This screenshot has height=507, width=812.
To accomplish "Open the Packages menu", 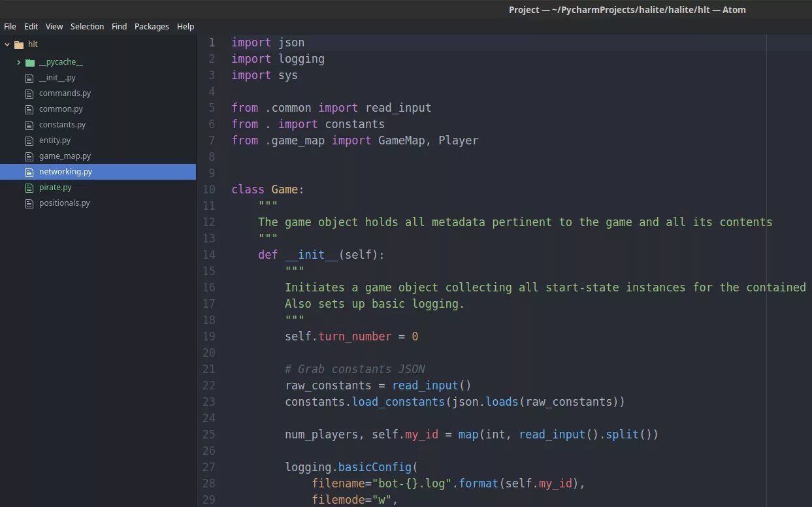I will tap(152, 26).
